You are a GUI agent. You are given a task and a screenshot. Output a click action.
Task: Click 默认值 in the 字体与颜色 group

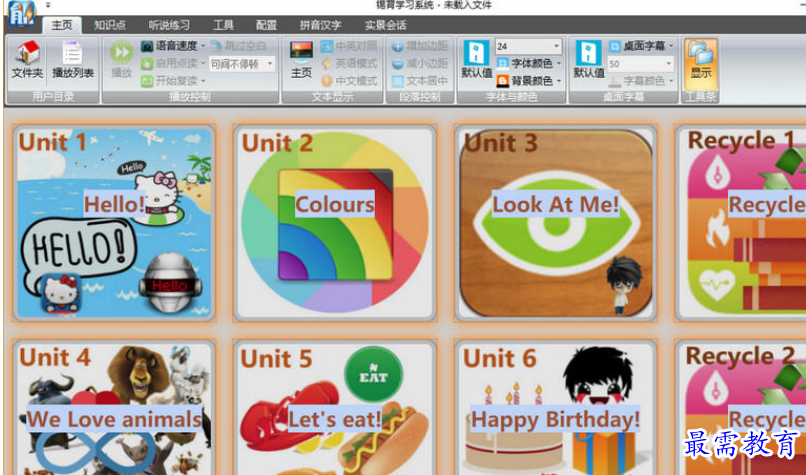click(477, 60)
